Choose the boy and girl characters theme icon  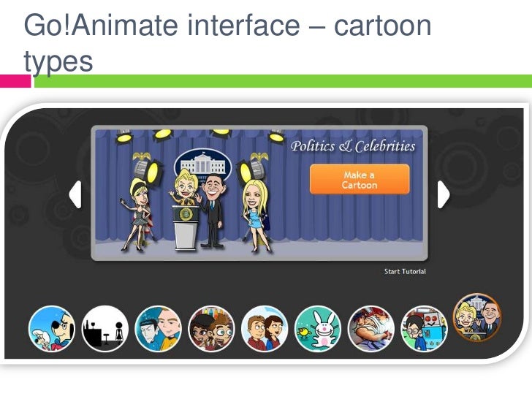(x=265, y=328)
